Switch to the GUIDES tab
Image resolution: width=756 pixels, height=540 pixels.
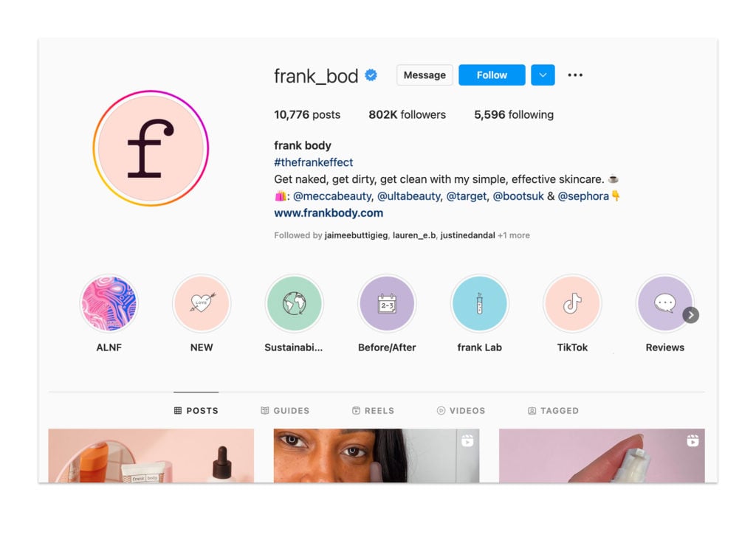[x=285, y=410]
